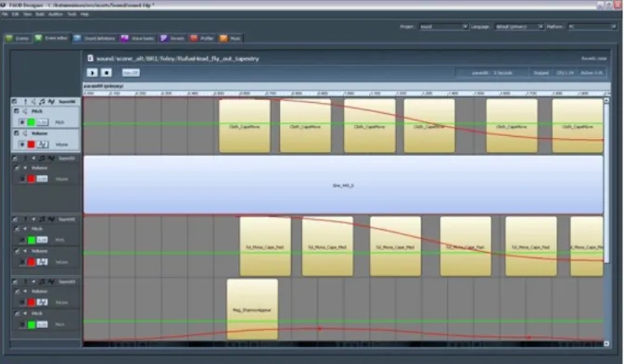Click the curve icon on layer03 Volume
The height and width of the screenshot is (364, 624).
[x=43, y=302]
